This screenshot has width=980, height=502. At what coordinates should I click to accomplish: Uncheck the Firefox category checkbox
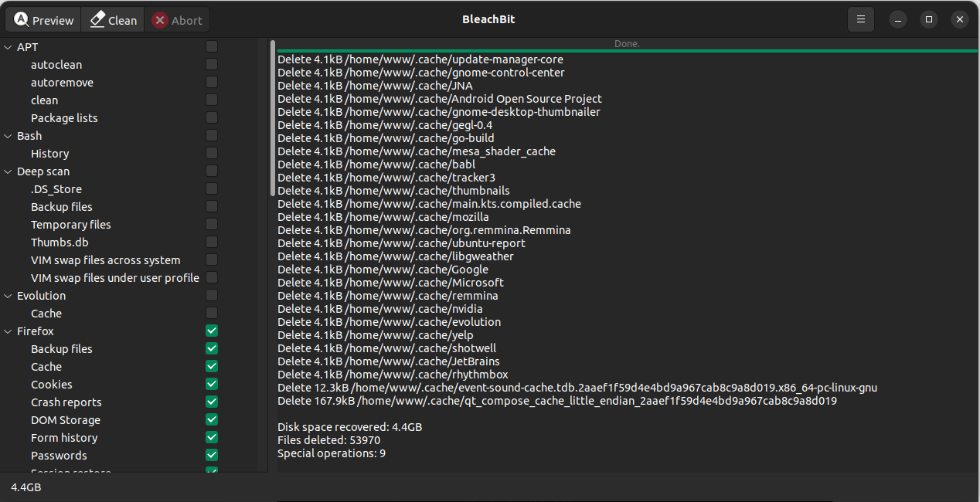[x=212, y=331]
